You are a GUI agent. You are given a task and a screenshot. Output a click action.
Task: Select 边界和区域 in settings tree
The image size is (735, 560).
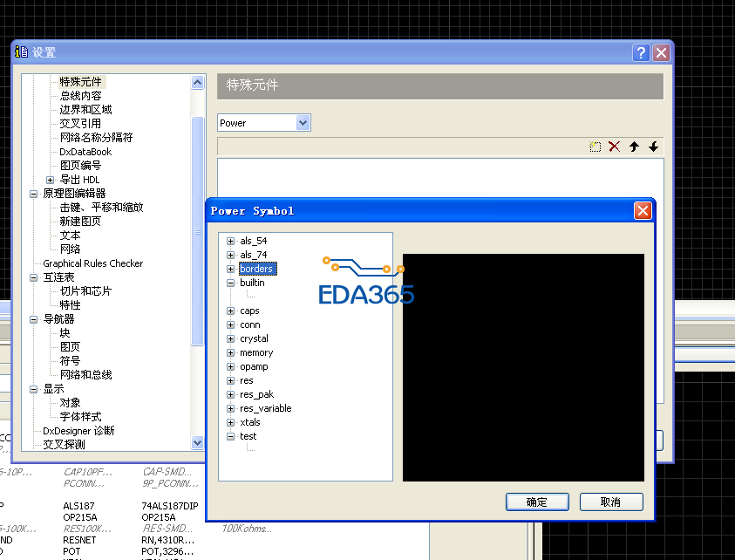(85, 110)
